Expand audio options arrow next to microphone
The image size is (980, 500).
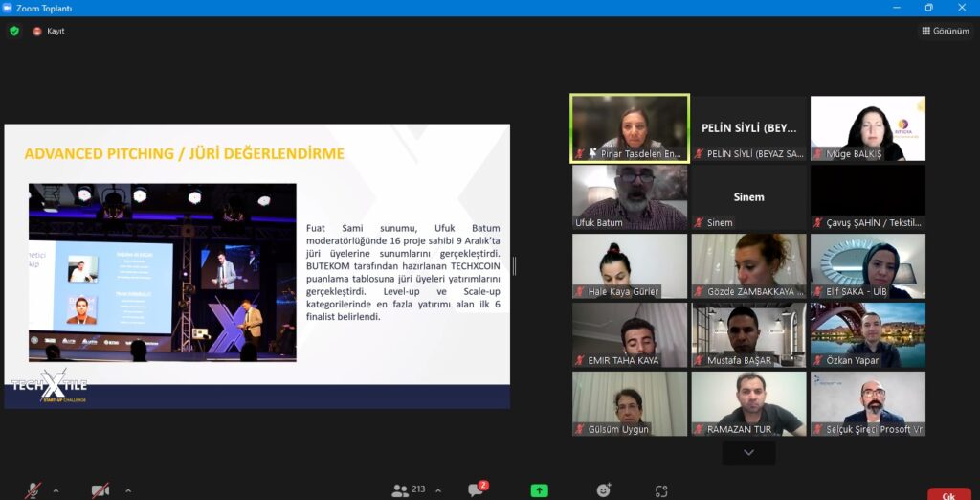coord(56,490)
